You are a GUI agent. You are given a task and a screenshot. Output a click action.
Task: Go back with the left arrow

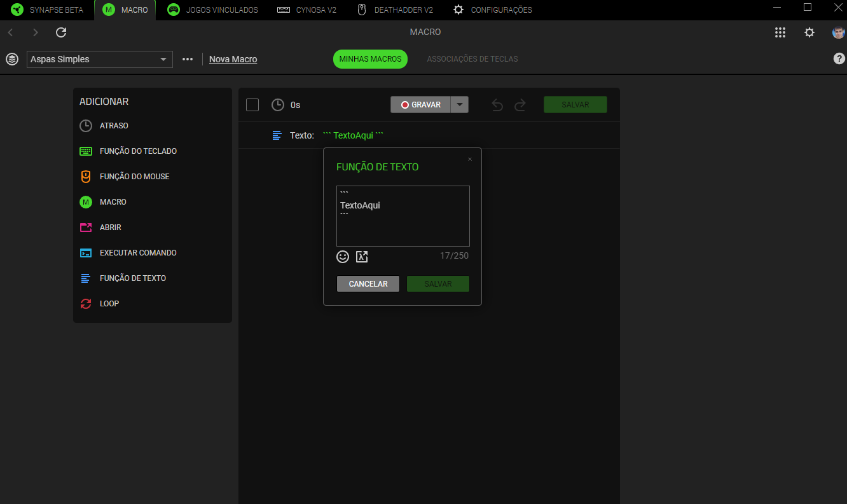click(10, 32)
